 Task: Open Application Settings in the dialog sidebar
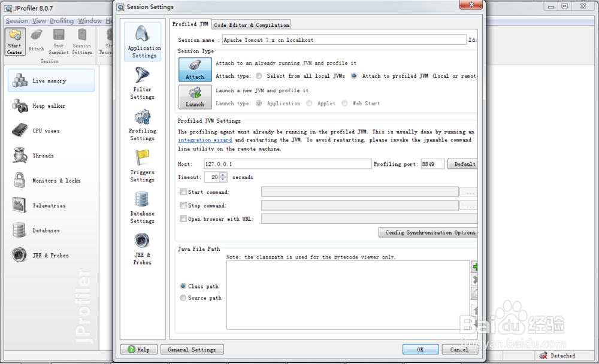[143, 41]
